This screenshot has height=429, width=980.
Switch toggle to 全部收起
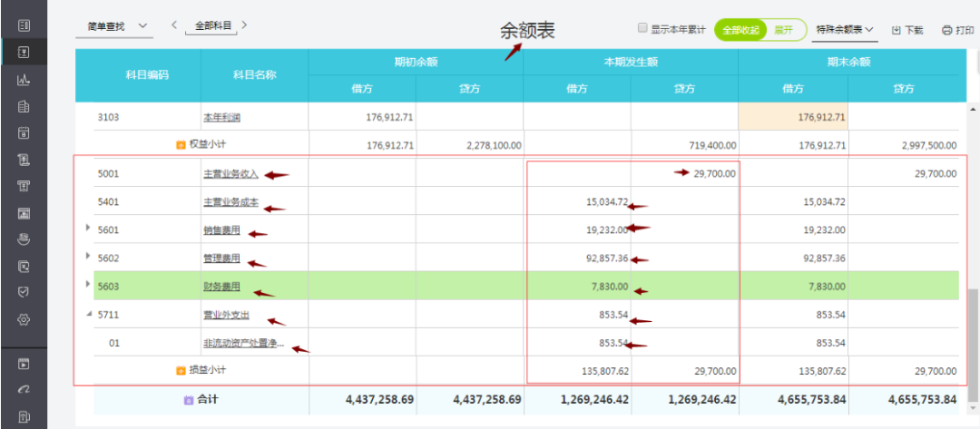(740, 29)
